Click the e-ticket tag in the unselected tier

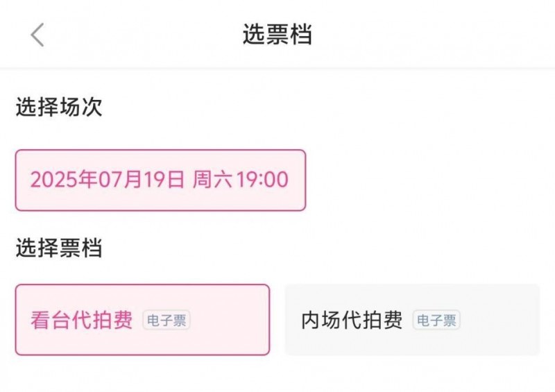click(x=436, y=321)
